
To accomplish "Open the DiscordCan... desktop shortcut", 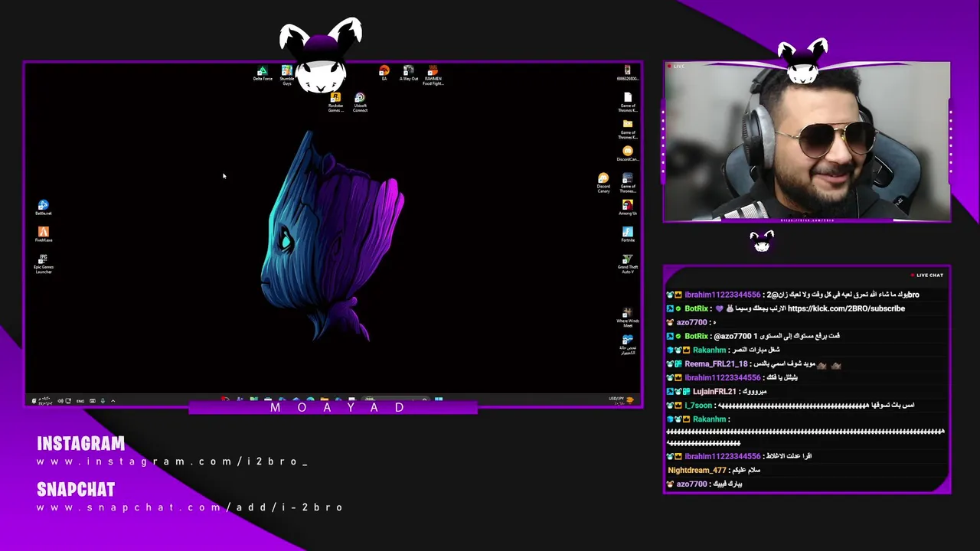I will pos(628,154).
